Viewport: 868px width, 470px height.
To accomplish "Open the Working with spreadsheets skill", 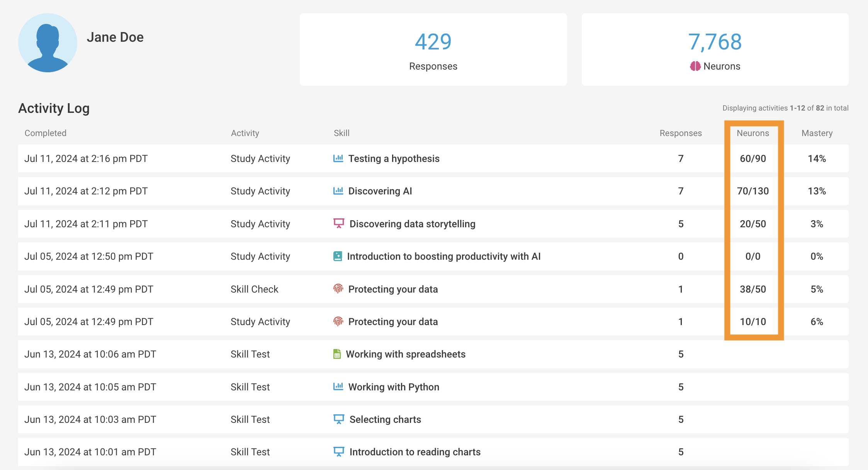I will coord(406,354).
